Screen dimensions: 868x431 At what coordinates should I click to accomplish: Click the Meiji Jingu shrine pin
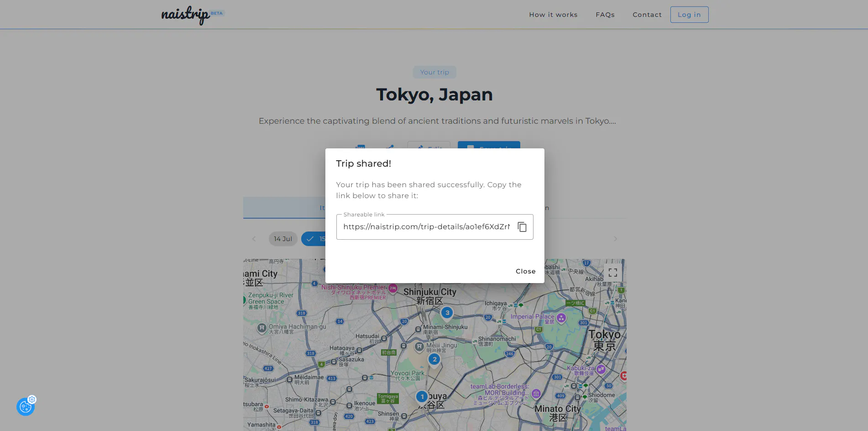[x=419, y=347]
